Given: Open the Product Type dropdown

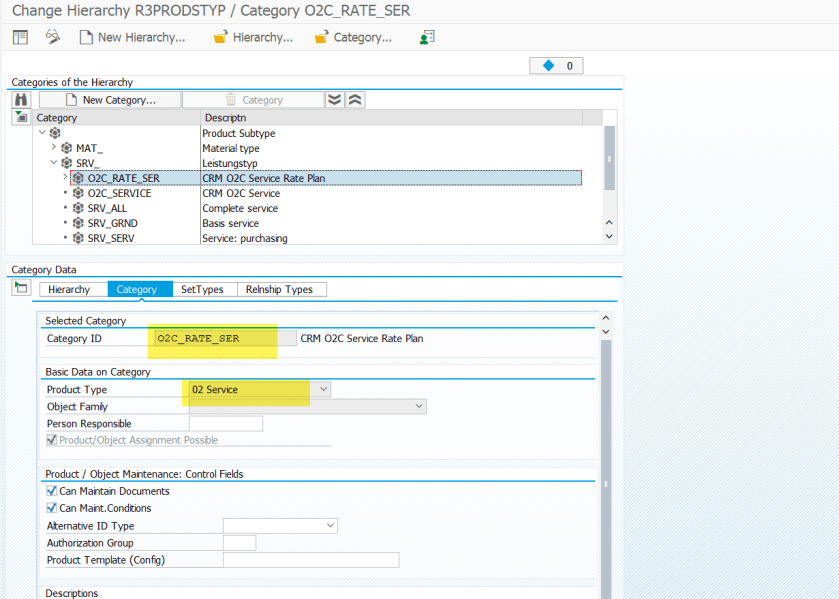Looking at the screenshot, I should [321, 389].
